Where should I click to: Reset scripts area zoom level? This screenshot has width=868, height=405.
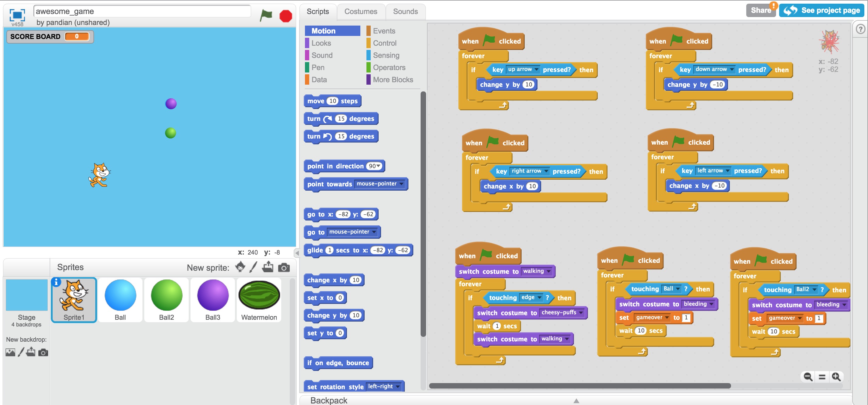pos(822,377)
